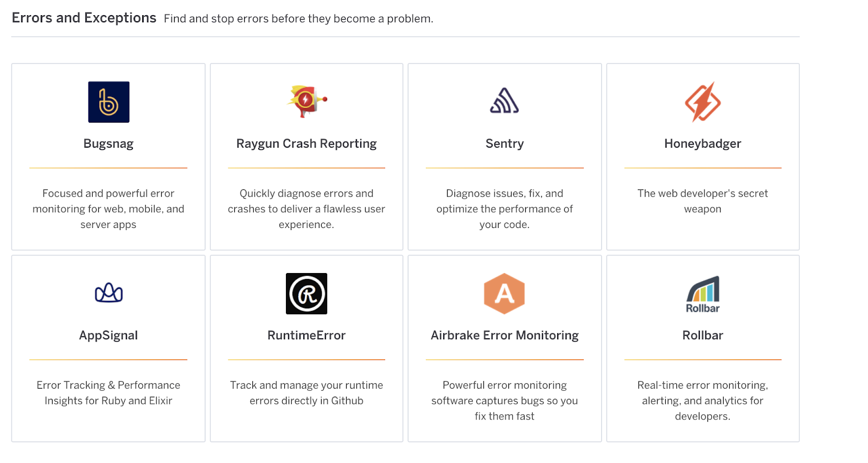Click the Honeybadger lightning bolt icon
The image size is (868, 463).
pyautogui.click(x=703, y=102)
